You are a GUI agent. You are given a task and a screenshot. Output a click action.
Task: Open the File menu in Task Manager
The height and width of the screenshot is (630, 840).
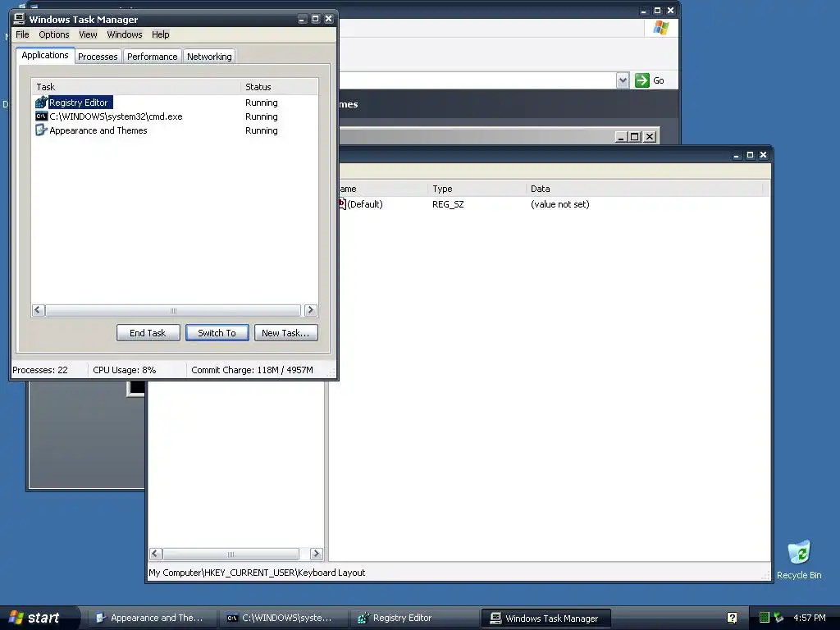(22, 34)
